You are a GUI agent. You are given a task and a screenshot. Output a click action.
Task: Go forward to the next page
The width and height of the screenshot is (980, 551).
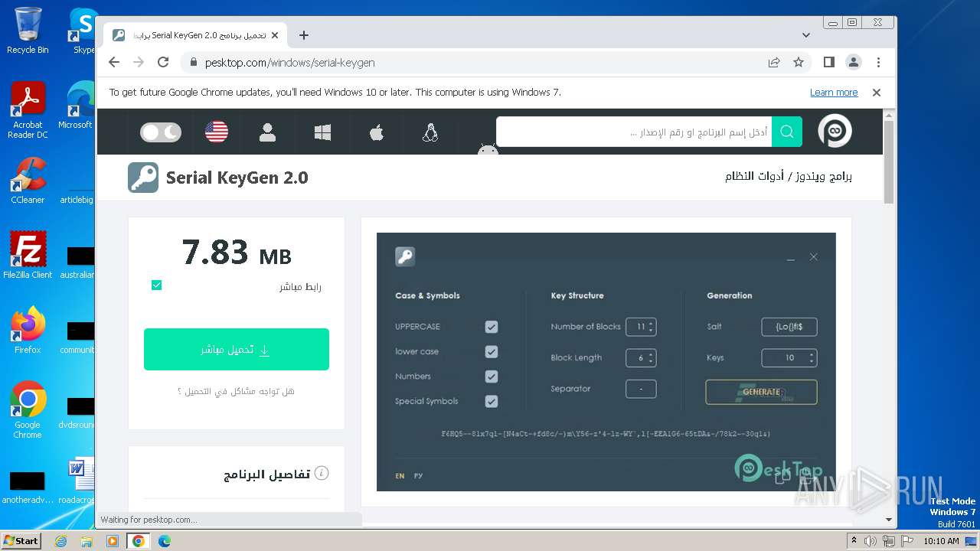(x=139, y=63)
